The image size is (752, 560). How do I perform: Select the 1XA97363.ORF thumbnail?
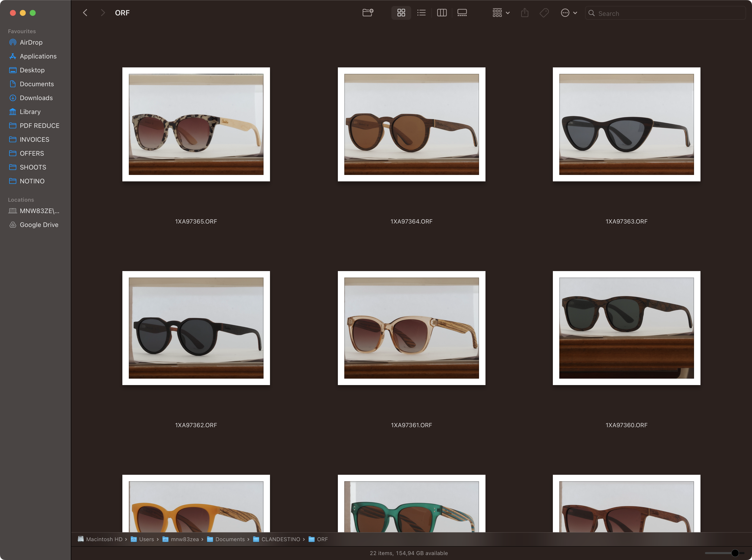(x=626, y=124)
